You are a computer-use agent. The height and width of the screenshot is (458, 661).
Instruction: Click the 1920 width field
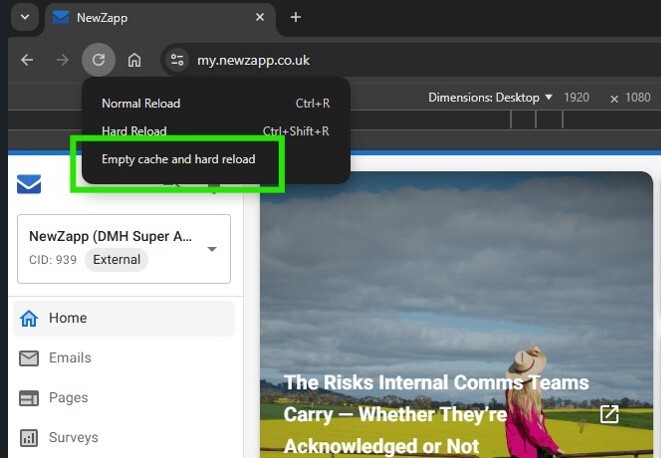tap(576, 98)
